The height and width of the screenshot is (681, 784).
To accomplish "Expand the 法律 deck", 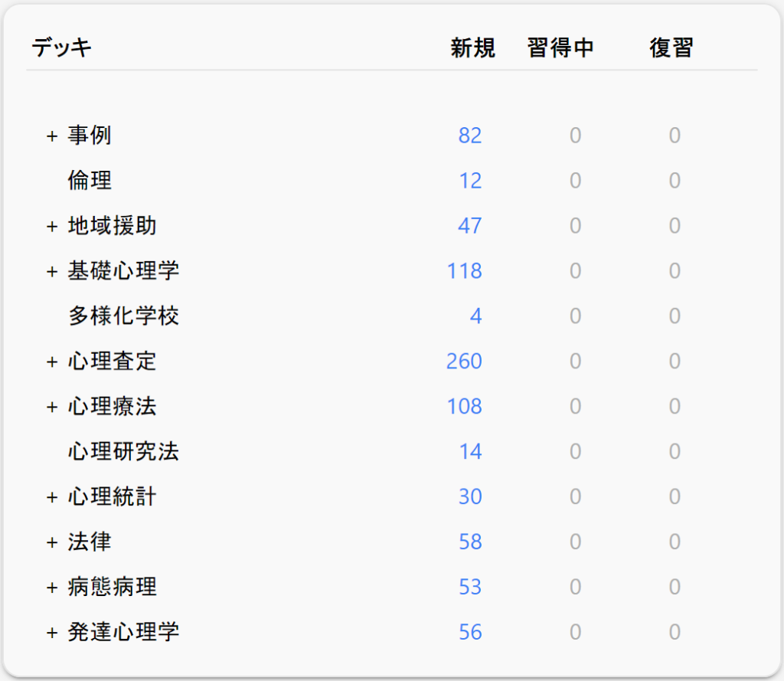I will click(52, 543).
